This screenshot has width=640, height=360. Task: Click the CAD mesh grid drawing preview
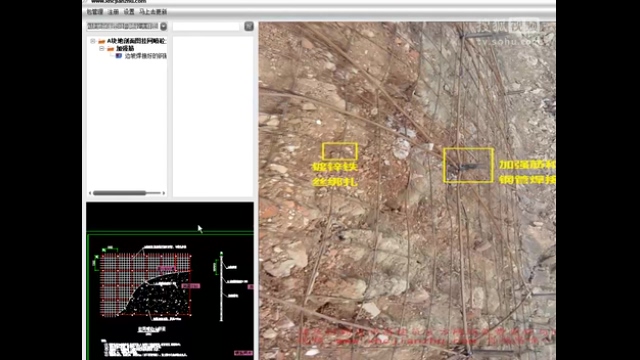[145, 284]
